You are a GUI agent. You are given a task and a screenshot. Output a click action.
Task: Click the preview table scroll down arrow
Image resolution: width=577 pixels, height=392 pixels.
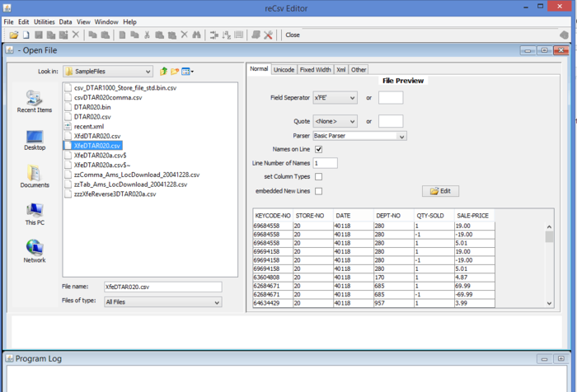pyautogui.click(x=549, y=303)
